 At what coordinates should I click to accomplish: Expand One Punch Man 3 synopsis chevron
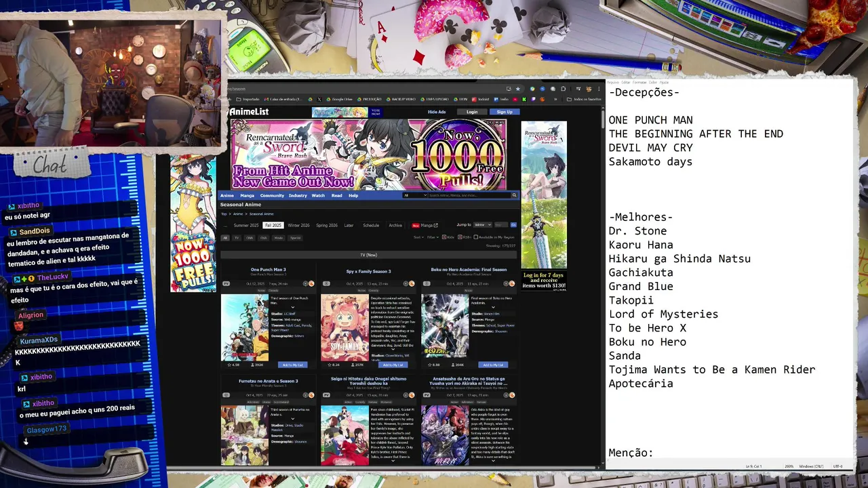(293, 308)
